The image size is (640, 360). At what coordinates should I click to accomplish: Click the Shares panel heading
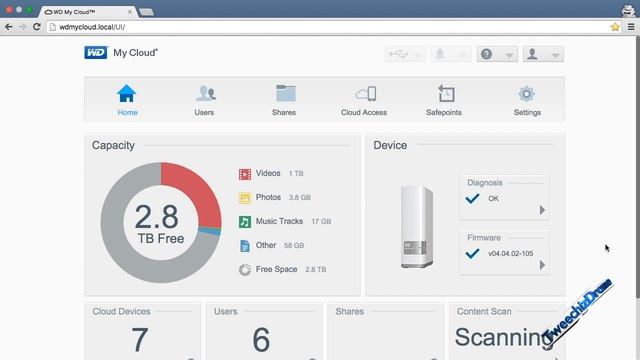(x=349, y=311)
